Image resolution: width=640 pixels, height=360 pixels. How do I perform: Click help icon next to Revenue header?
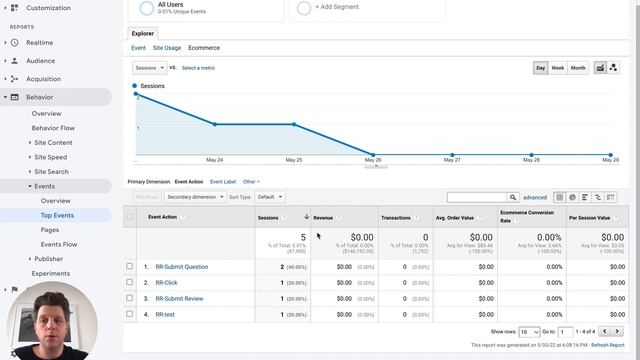point(338,218)
